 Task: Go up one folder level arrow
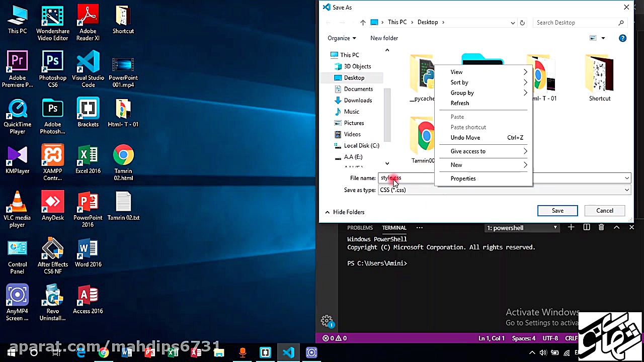pos(363,23)
